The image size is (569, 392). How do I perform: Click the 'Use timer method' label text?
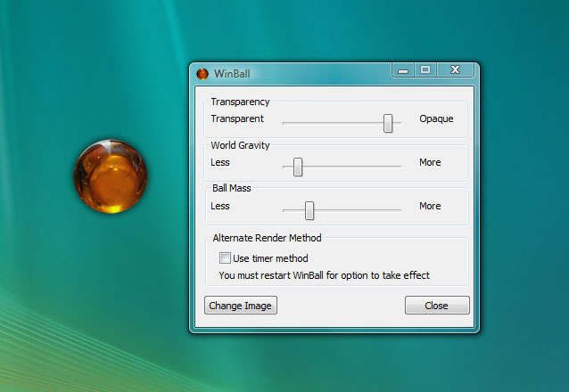(270, 258)
